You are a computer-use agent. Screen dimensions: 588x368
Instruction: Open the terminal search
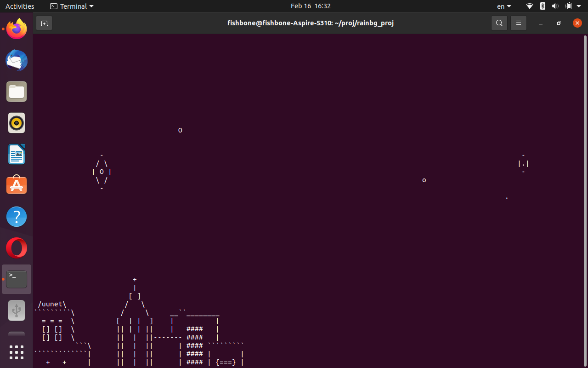(499, 23)
